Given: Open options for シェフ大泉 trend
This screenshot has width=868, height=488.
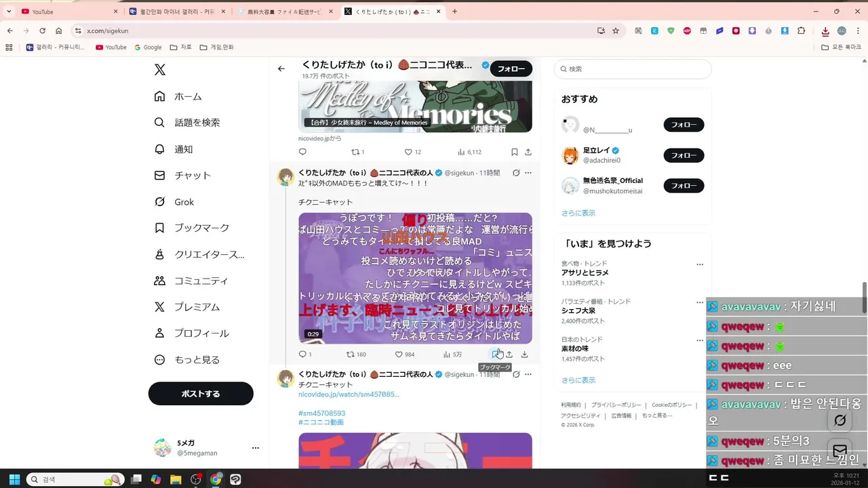Looking at the screenshot, I should point(700,302).
